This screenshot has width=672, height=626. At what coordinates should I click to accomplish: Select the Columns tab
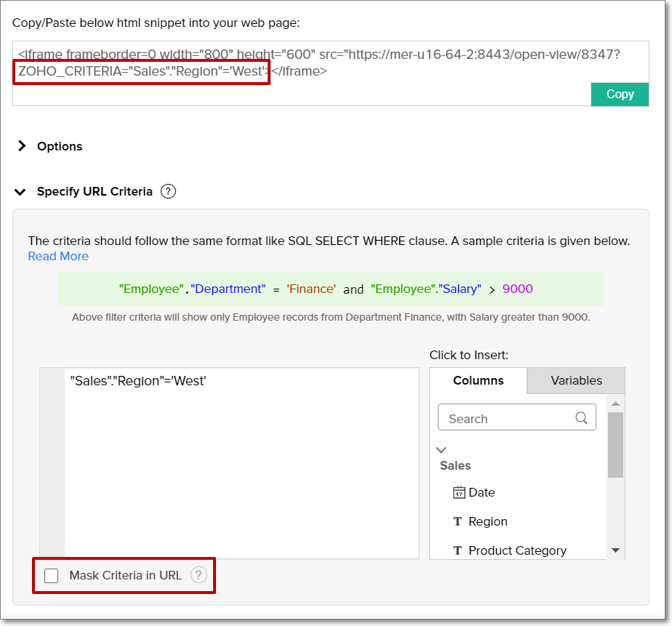tap(478, 380)
